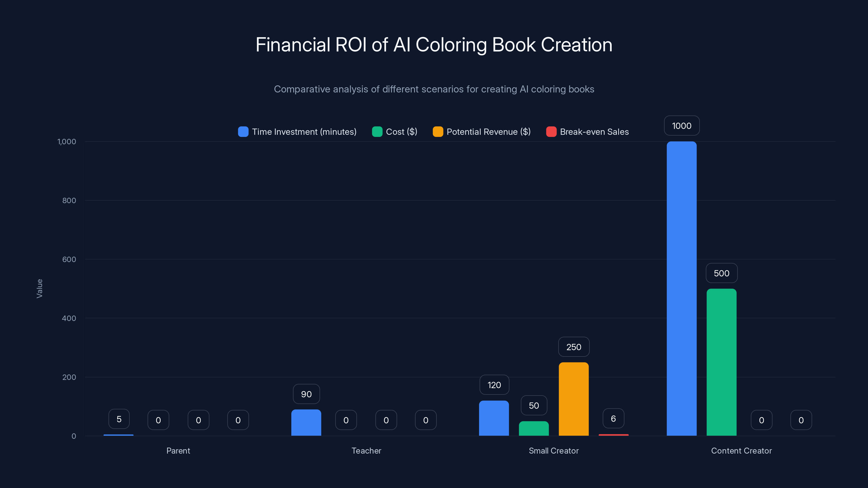868x488 pixels.
Task: Click the green Cost legend swatch
Action: tap(377, 132)
